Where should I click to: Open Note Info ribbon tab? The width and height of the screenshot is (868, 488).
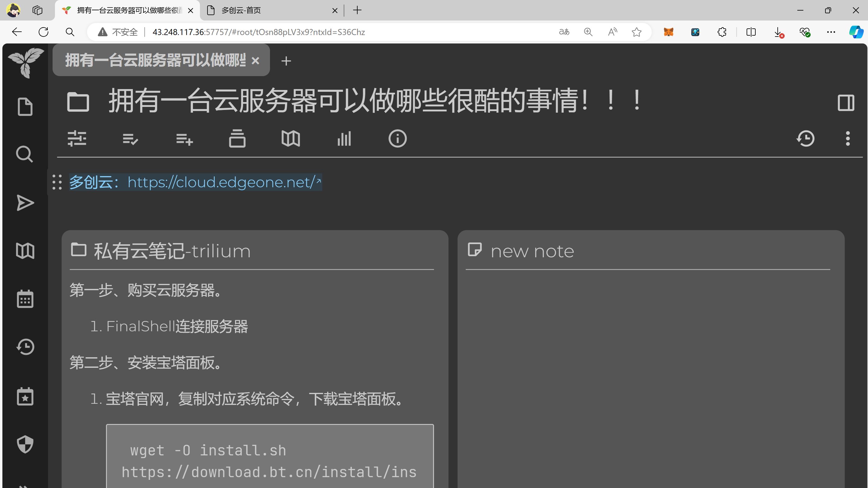click(x=398, y=139)
